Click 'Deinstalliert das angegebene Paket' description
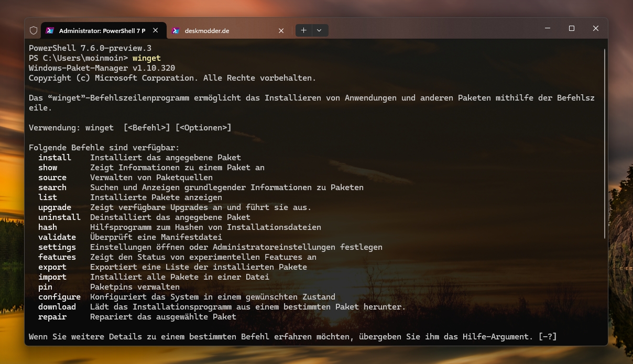This screenshot has height=364, width=633. click(x=170, y=217)
